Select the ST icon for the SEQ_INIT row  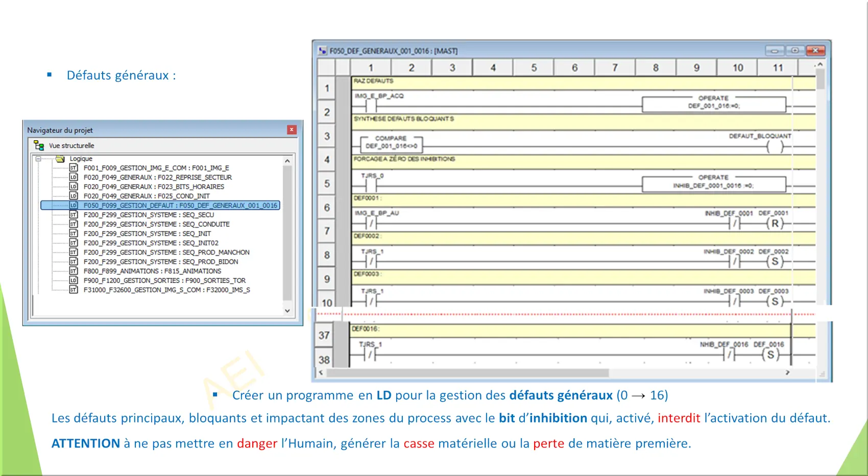(74, 234)
